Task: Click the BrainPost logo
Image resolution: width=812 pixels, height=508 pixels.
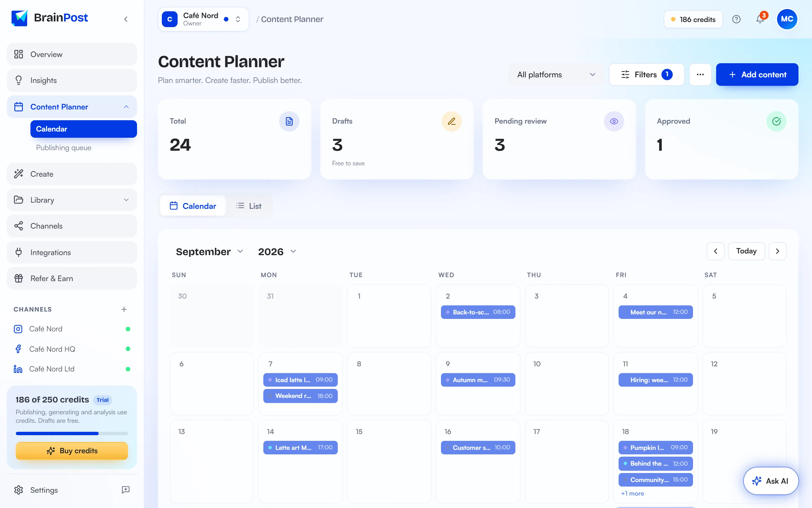Action: coord(50,18)
